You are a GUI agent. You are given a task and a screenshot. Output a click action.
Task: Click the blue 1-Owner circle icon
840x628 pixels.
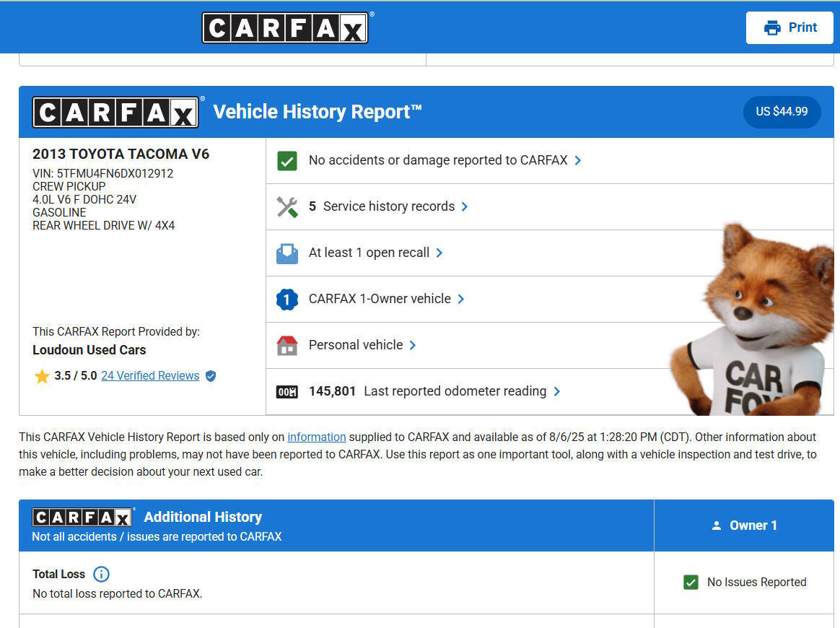(286, 299)
